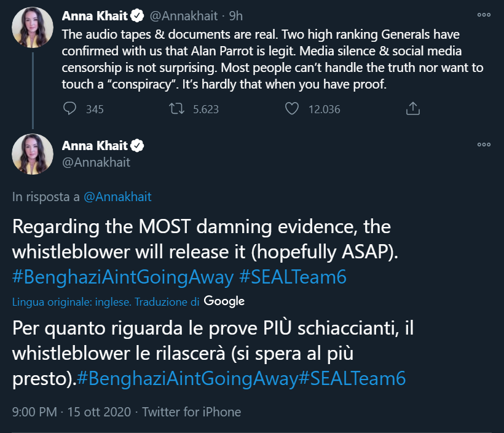
Task: Click the reply speech bubble icon
Action: (x=70, y=109)
